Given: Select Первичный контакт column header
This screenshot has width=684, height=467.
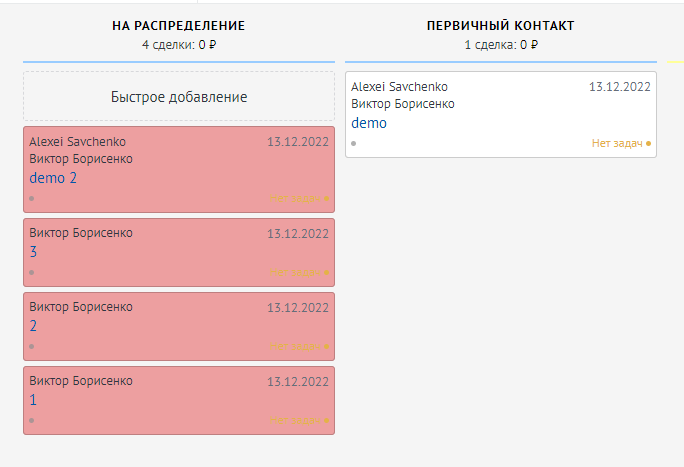Looking at the screenshot, I should point(500,25).
